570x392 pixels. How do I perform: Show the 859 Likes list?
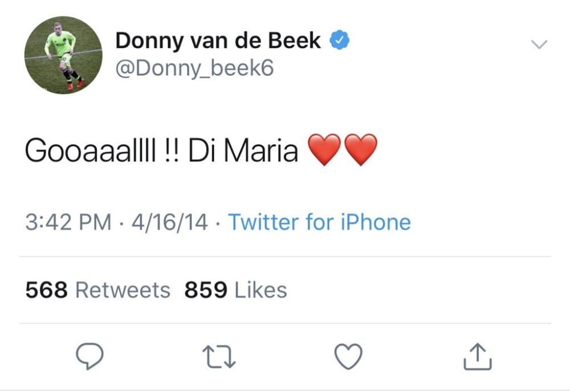pyautogui.click(x=235, y=290)
